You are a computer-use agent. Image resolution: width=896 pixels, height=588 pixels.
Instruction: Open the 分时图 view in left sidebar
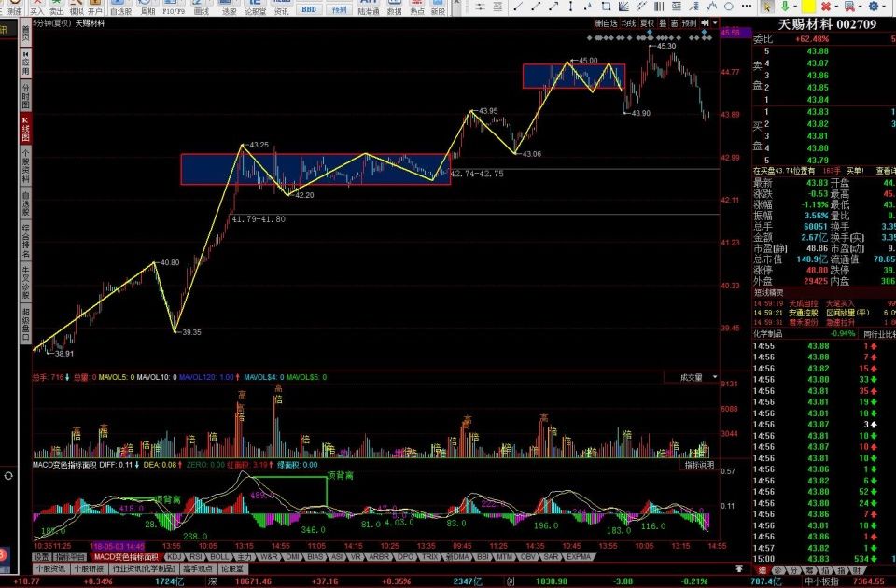tap(25, 94)
